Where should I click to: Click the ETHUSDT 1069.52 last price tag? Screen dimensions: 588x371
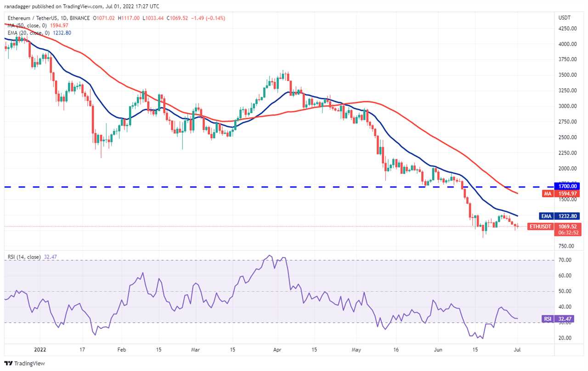pos(554,226)
